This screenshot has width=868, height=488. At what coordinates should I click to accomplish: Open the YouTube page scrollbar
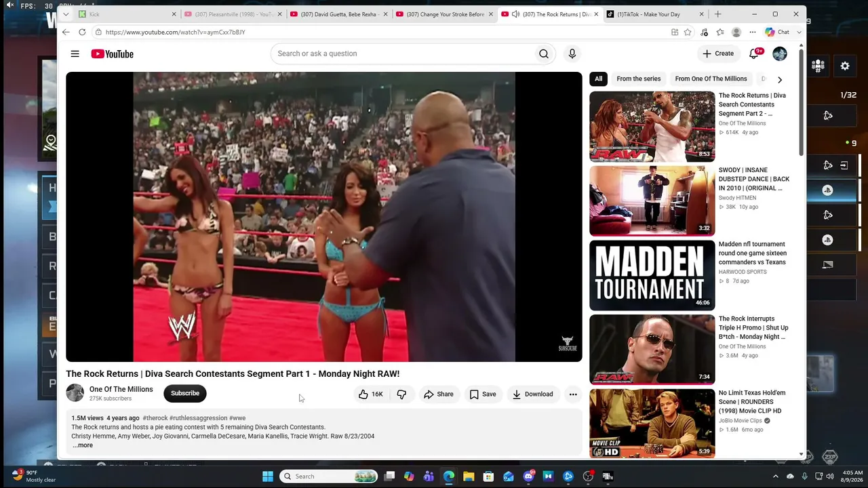(802, 102)
